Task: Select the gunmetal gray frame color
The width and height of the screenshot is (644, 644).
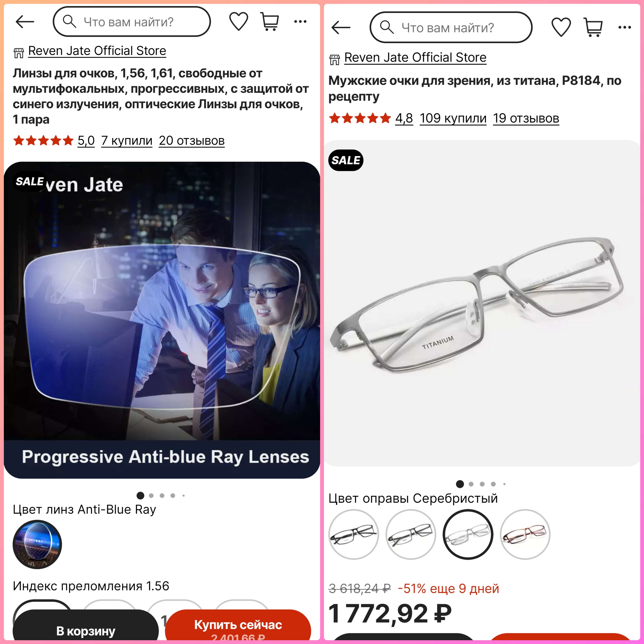Action: click(x=411, y=534)
